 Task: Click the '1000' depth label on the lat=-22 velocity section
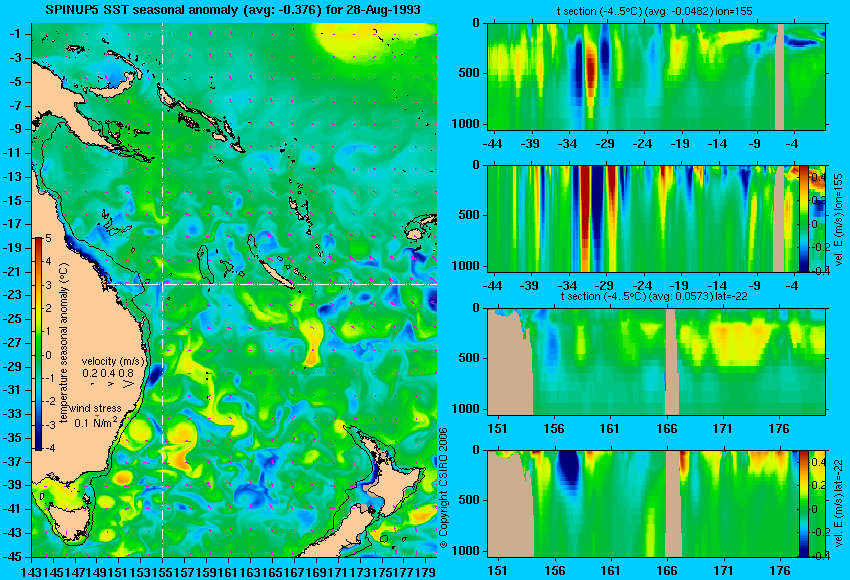(466, 551)
